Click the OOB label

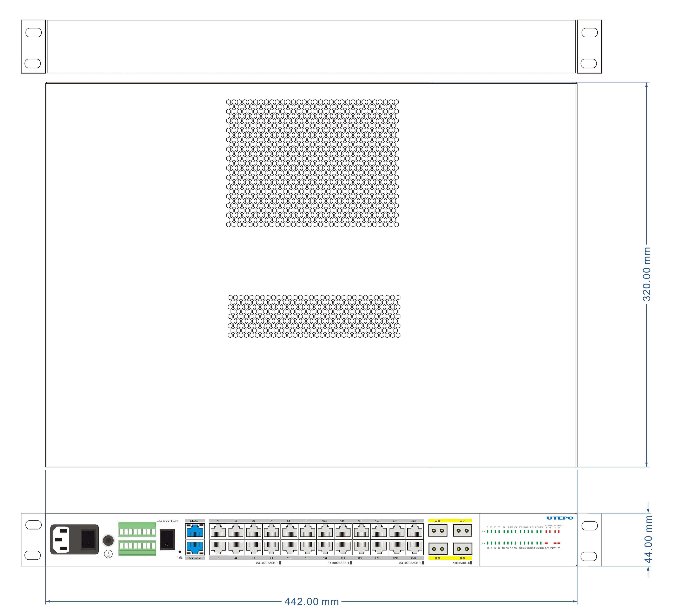pos(194,521)
